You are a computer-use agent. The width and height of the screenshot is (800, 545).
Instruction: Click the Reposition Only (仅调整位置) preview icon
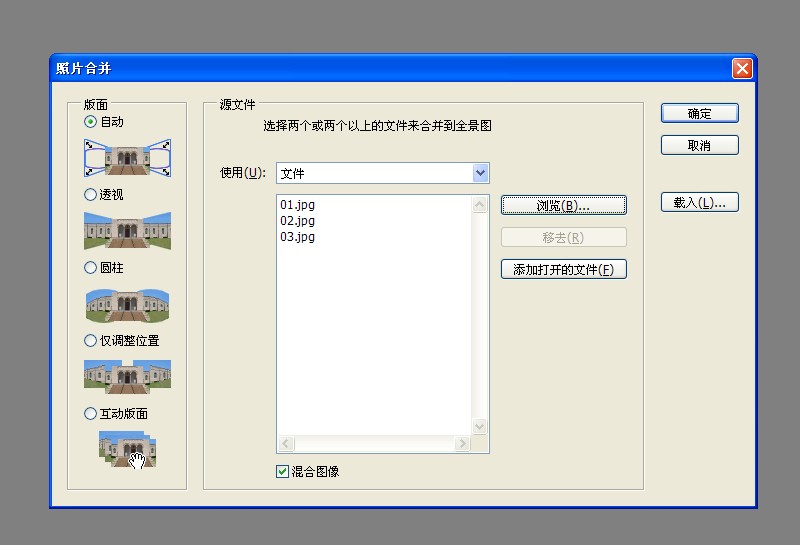click(128, 377)
